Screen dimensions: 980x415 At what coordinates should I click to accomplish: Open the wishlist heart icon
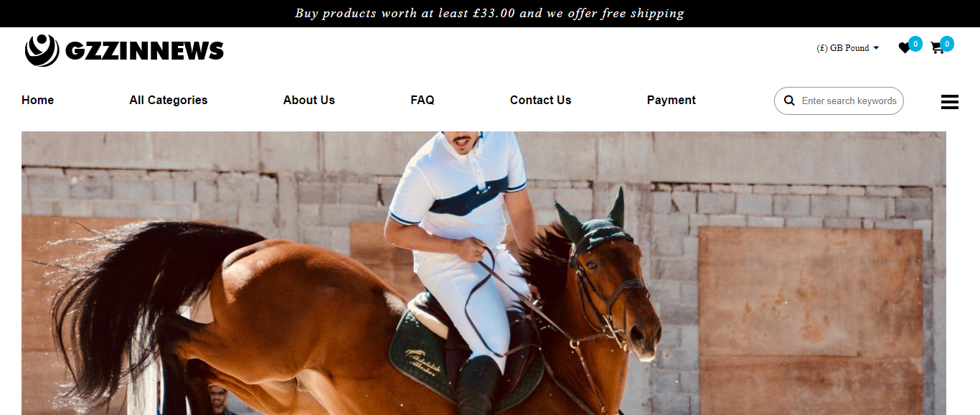[x=904, y=48]
